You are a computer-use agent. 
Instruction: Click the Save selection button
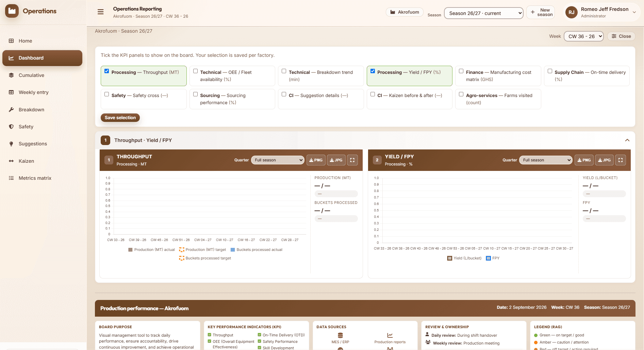tap(120, 118)
